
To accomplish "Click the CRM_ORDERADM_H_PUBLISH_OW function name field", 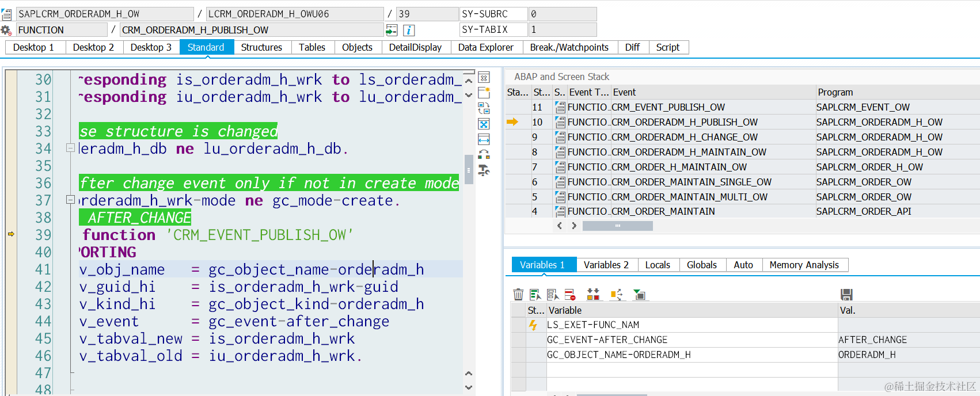I will click(252, 30).
